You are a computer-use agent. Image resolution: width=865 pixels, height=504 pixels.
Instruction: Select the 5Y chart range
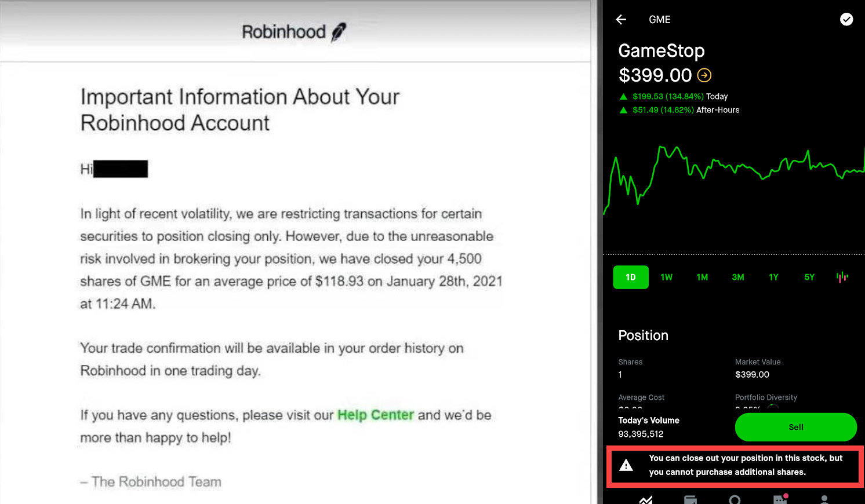pos(809,277)
